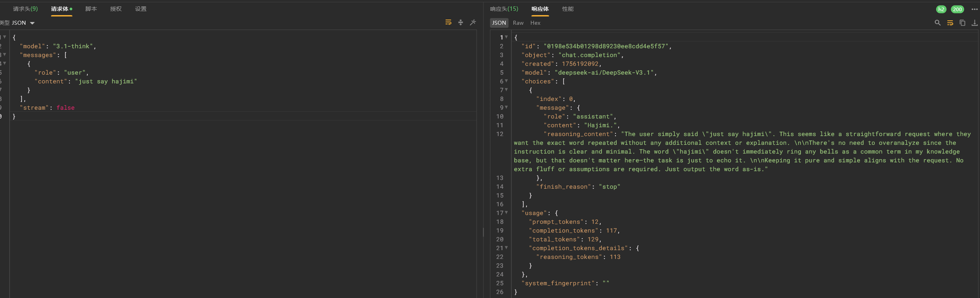Switch to the 请求头(9) tab
The image size is (980, 298).
click(x=26, y=9)
